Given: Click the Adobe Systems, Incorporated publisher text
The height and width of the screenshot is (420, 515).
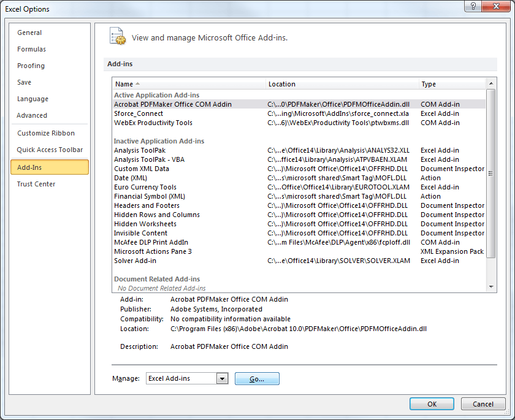Looking at the screenshot, I should (216, 309).
